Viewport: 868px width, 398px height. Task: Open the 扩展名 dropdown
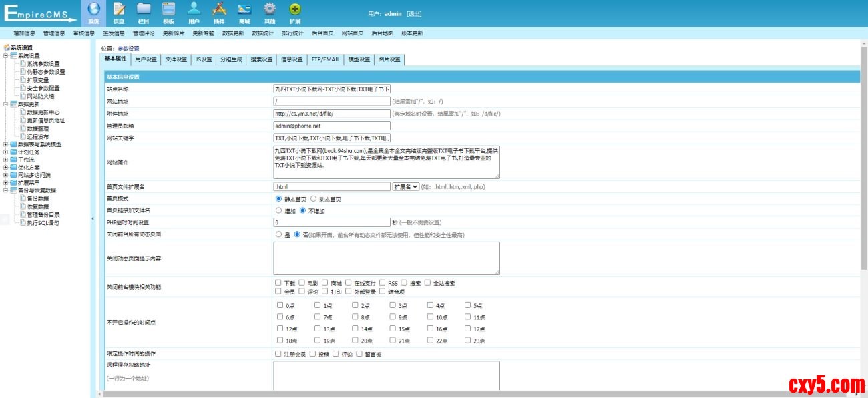tap(406, 187)
